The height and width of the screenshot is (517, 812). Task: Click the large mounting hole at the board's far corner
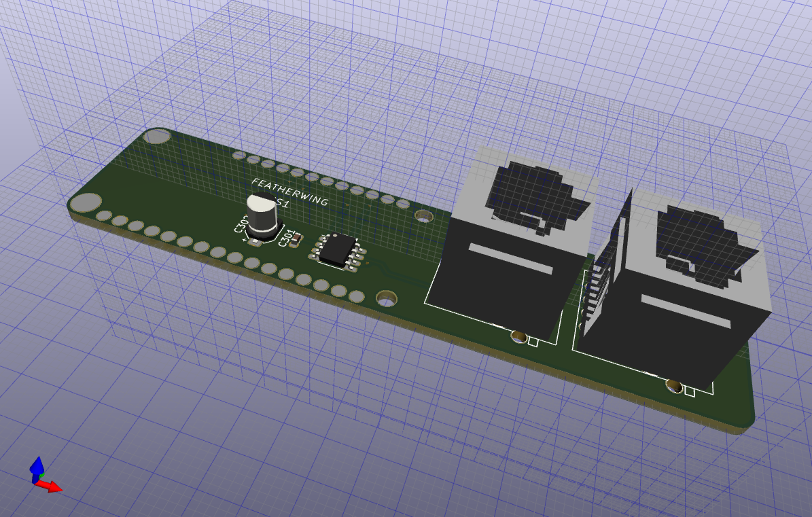pos(156,136)
